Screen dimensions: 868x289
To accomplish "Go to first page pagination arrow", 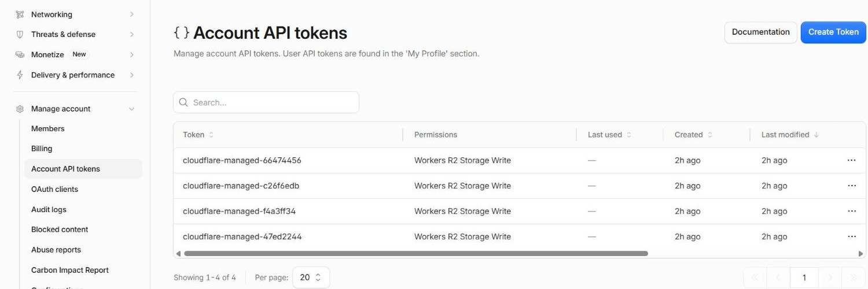I will [755, 277].
